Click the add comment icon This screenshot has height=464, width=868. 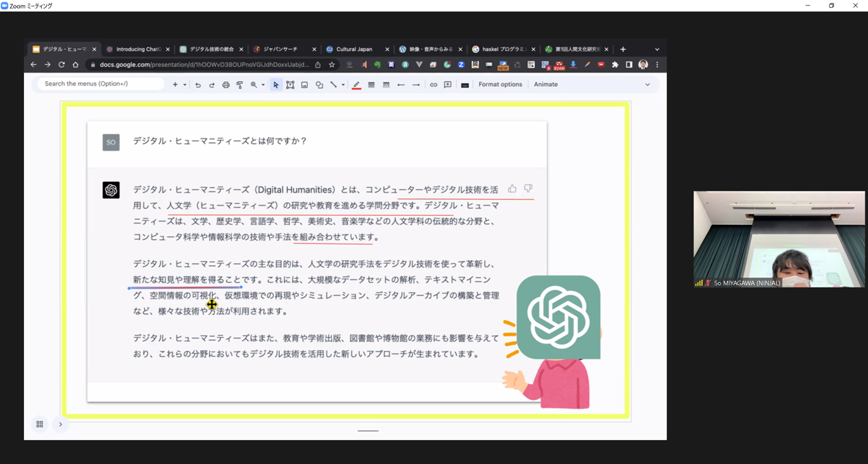[x=447, y=85]
